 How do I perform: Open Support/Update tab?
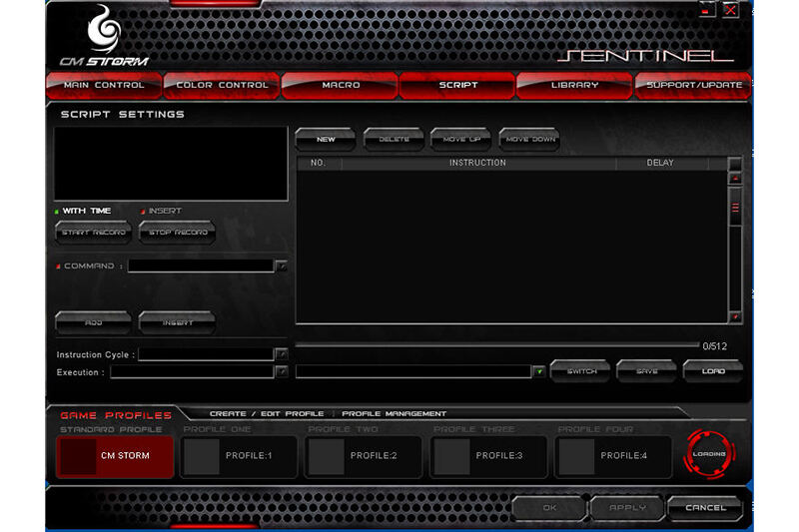(693, 85)
